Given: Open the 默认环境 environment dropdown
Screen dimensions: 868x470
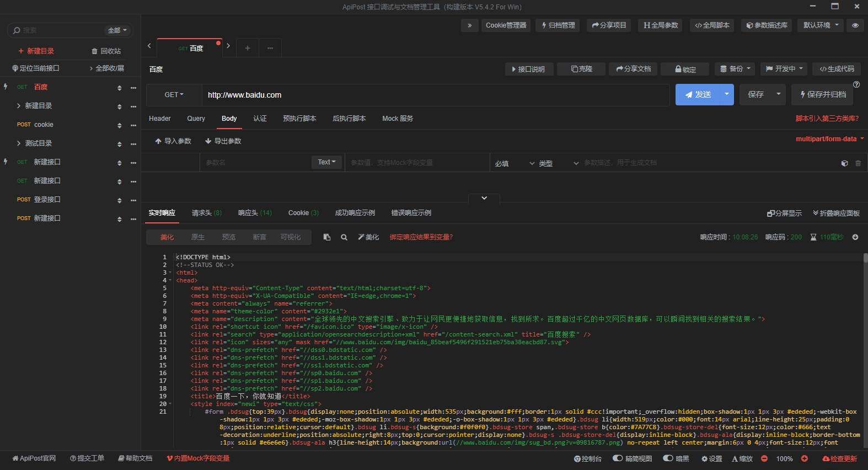Looking at the screenshot, I should coord(821,25).
